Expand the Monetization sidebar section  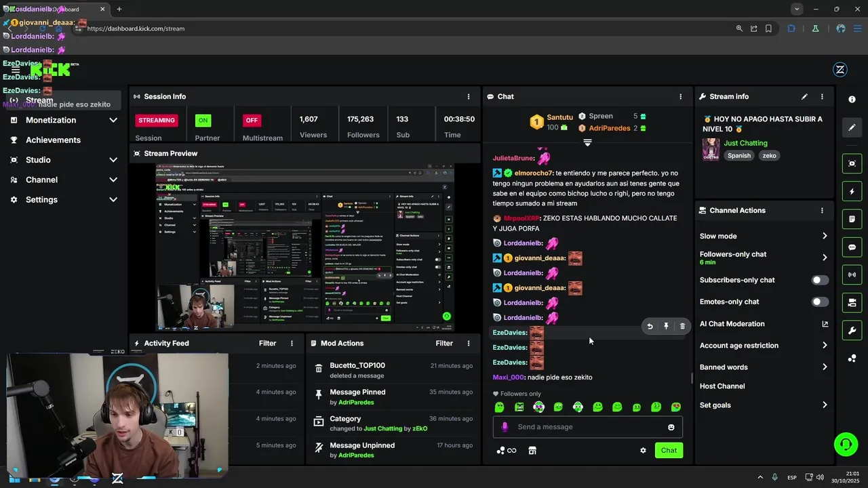[x=113, y=120]
